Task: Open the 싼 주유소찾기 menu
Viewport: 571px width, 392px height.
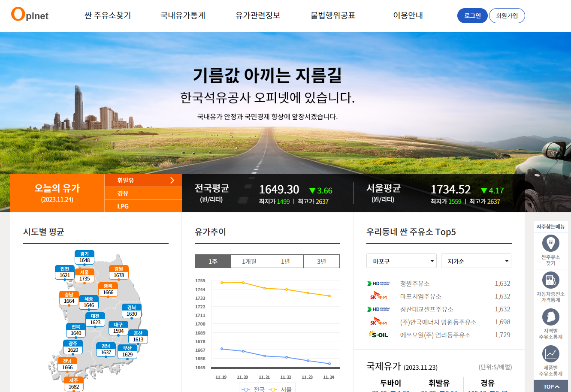Action: coord(108,15)
